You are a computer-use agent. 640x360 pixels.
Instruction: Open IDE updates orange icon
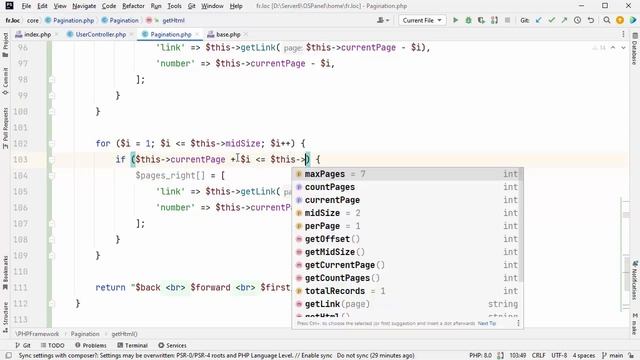[x=620, y=20]
